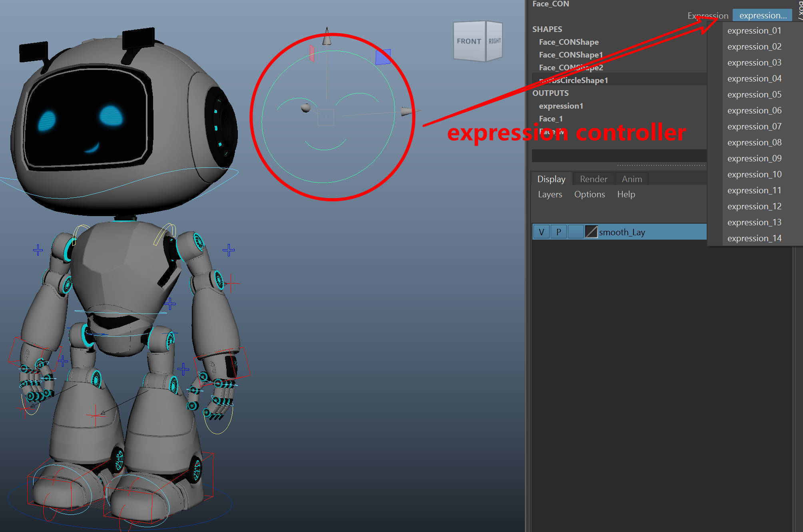Select expression_01 from the dropdown list
Viewport: 803px width, 532px height.
point(754,31)
